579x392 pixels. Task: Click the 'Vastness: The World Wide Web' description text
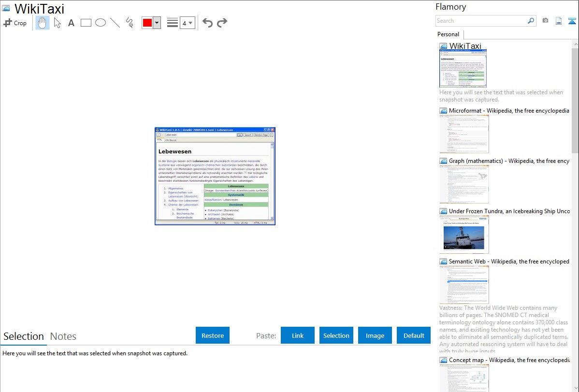pos(504,329)
